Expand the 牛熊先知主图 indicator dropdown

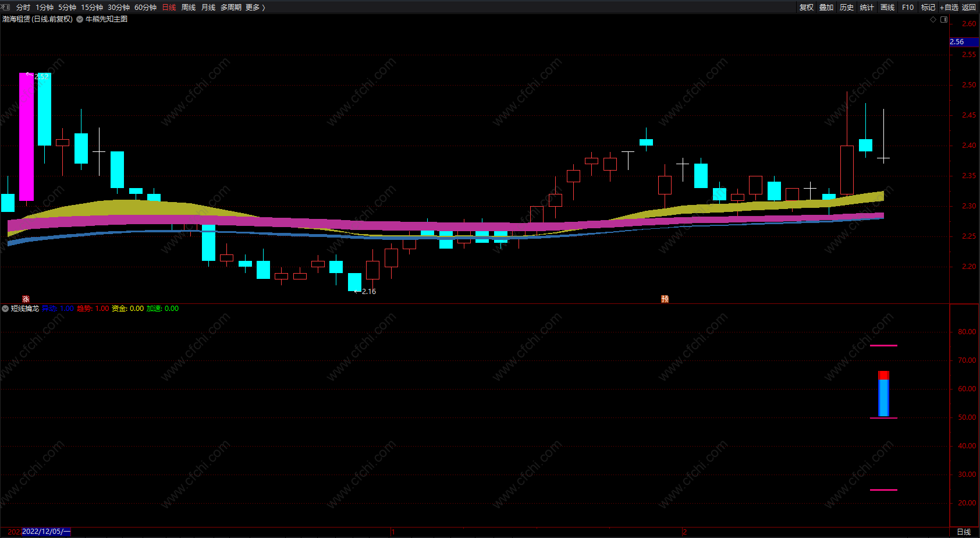pyautogui.click(x=80, y=19)
